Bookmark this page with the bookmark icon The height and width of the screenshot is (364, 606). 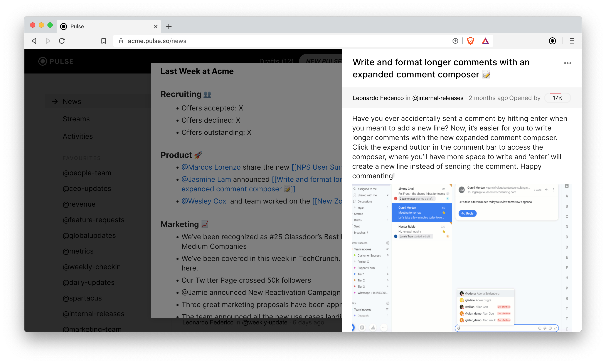(x=104, y=41)
